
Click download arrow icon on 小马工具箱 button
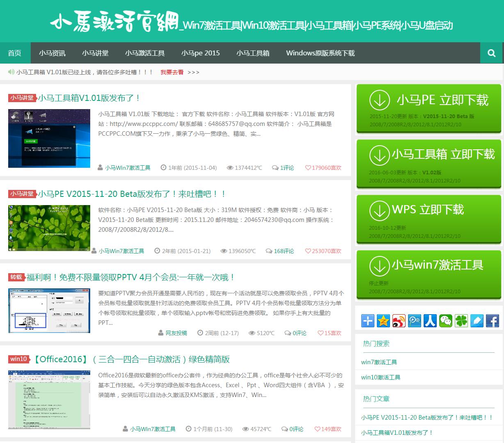[x=379, y=155]
